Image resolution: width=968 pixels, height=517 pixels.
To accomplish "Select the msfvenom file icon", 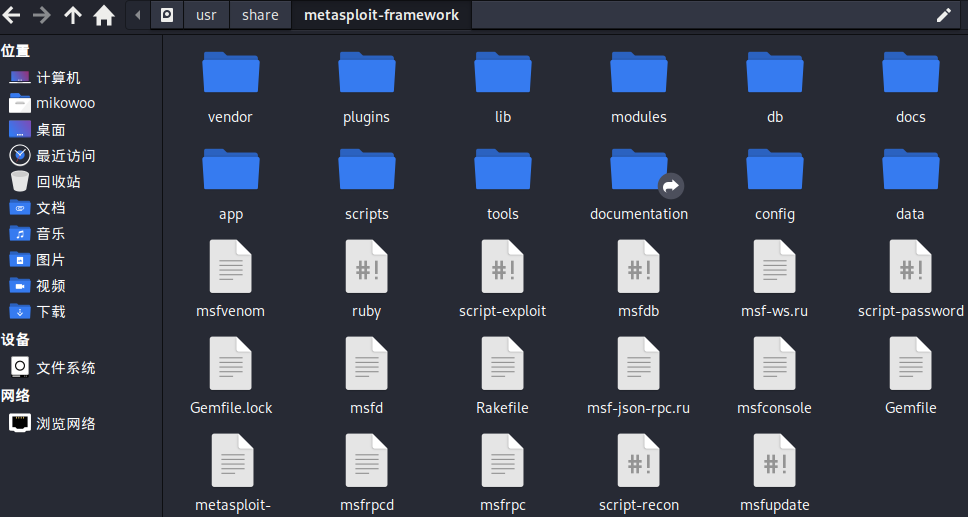I will 231,266.
